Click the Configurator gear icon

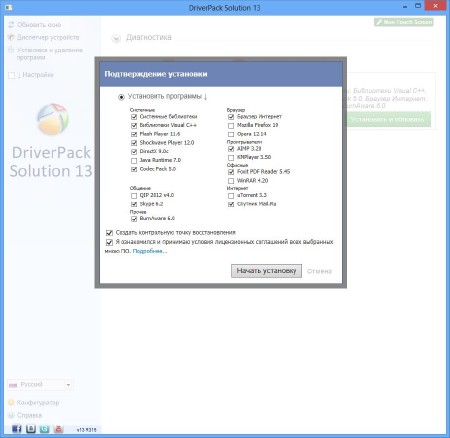point(11,402)
